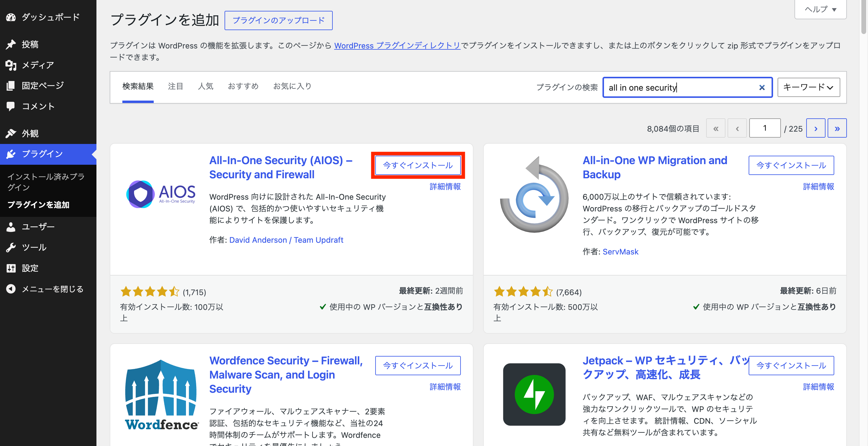
Task: Open インストール済みプラグイン submenu item
Action: coord(46,182)
